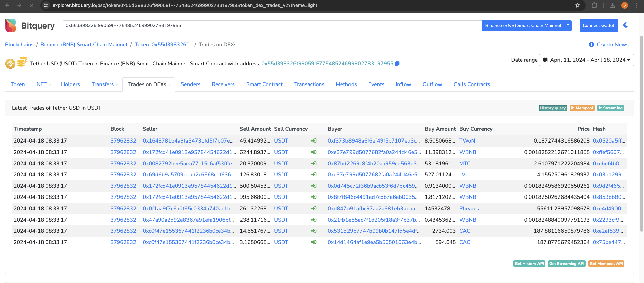Expand the Trades on DEXs tab dropdown
Screen dimensions: 644x283
(x=169, y=85)
